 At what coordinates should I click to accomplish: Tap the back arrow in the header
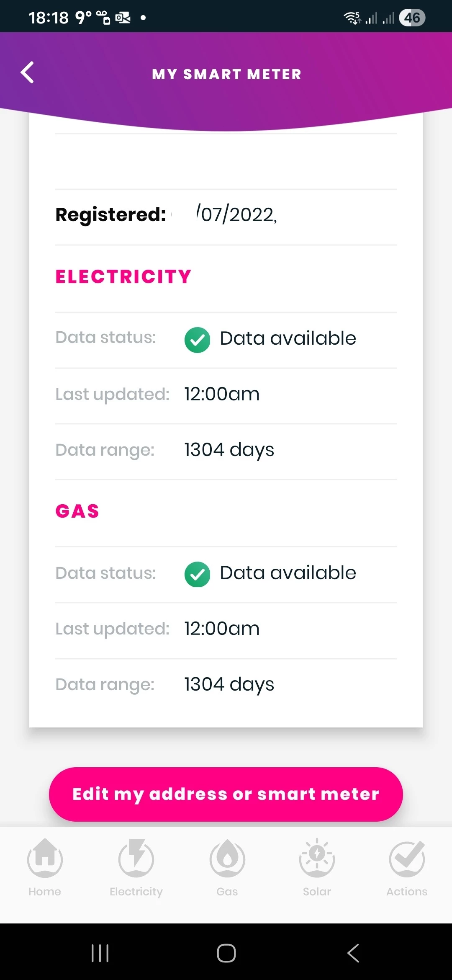tap(28, 73)
